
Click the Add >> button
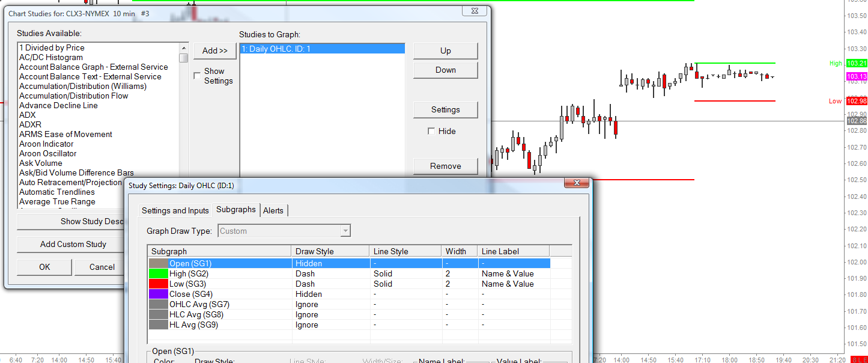point(215,50)
